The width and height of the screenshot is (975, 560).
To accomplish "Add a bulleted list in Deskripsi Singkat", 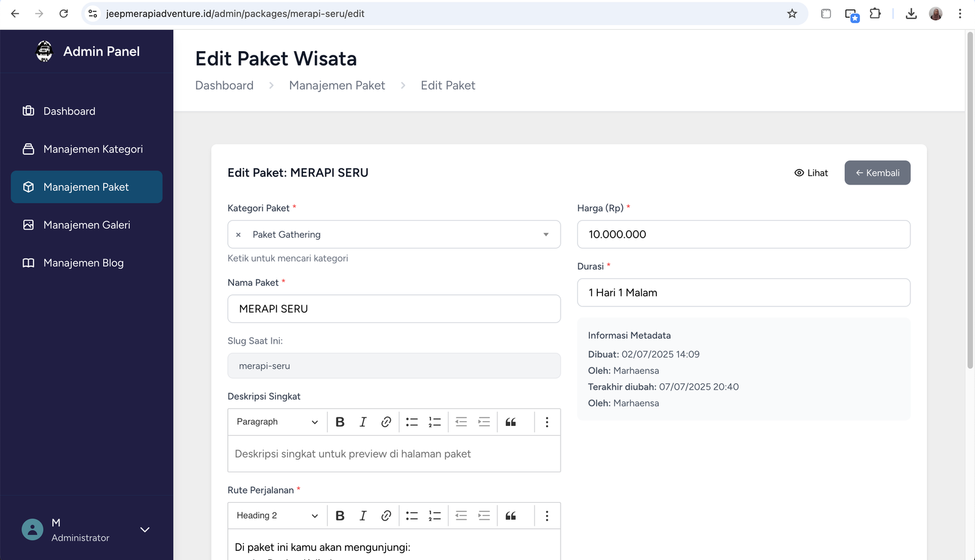I will coord(412,422).
